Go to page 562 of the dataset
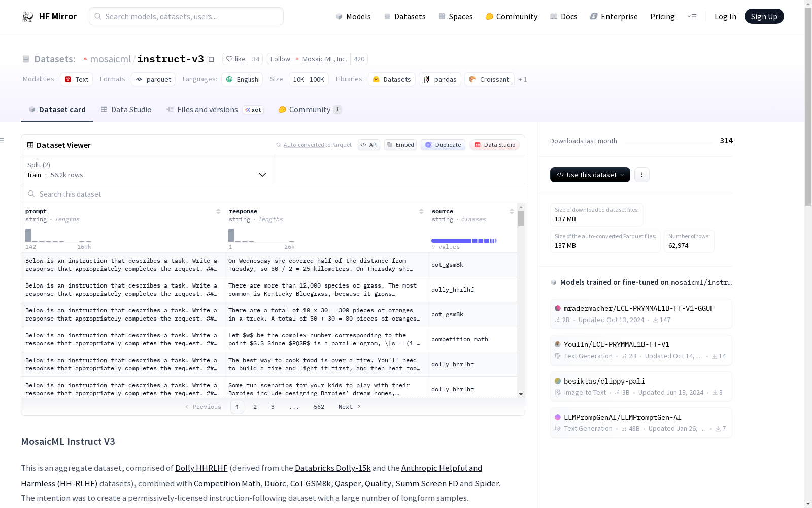 319,407
